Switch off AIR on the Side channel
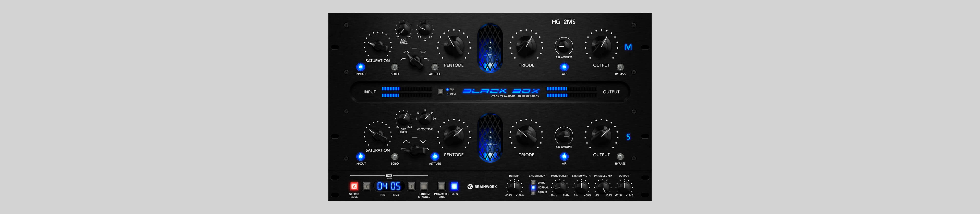Screen dimensions: 980x214 564,157
